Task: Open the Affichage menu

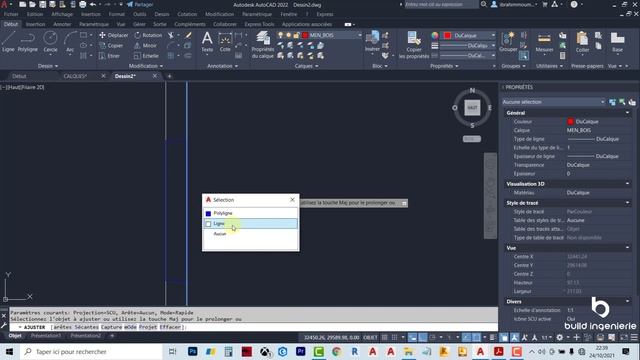Action: pyautogui.click(x=62, y=14)
